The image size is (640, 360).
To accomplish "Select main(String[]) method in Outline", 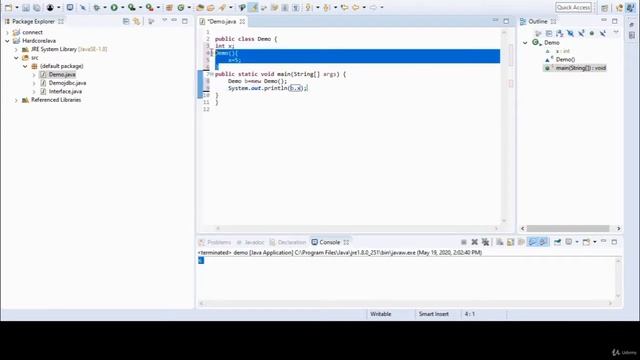I will pyautogui.click(x=580, y=68).
